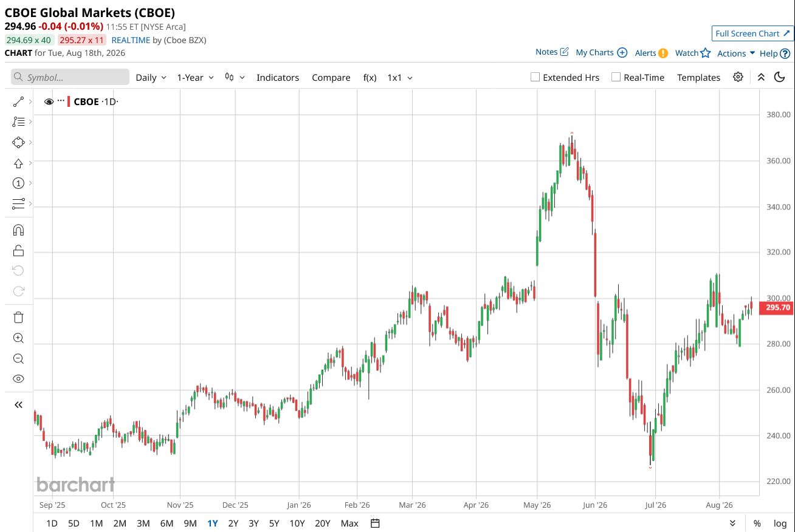
Task: Expand the numbered annotation tool options arrow
Action: click(x=30, y=183)
